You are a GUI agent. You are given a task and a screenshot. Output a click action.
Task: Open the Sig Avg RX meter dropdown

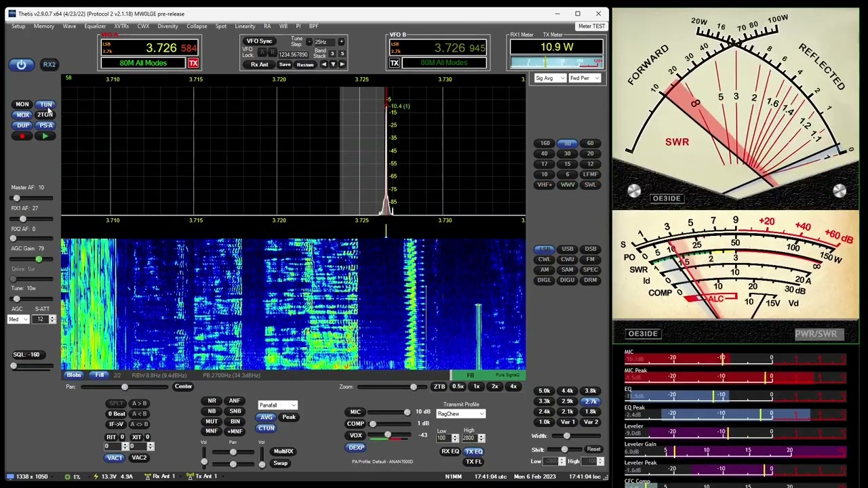[x=550, y=79]
